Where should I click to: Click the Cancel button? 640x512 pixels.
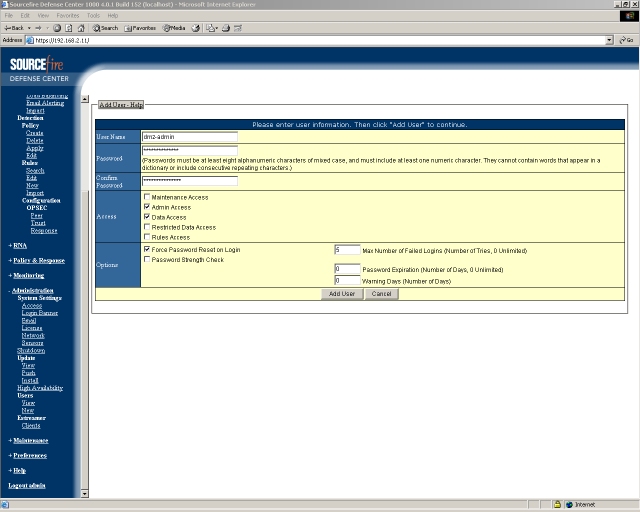tap(381, 294)
